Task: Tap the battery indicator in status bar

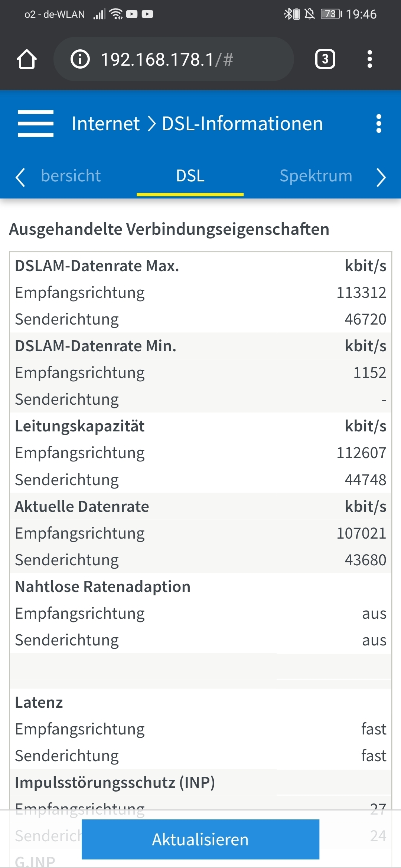Action: (x=331, y=14)
